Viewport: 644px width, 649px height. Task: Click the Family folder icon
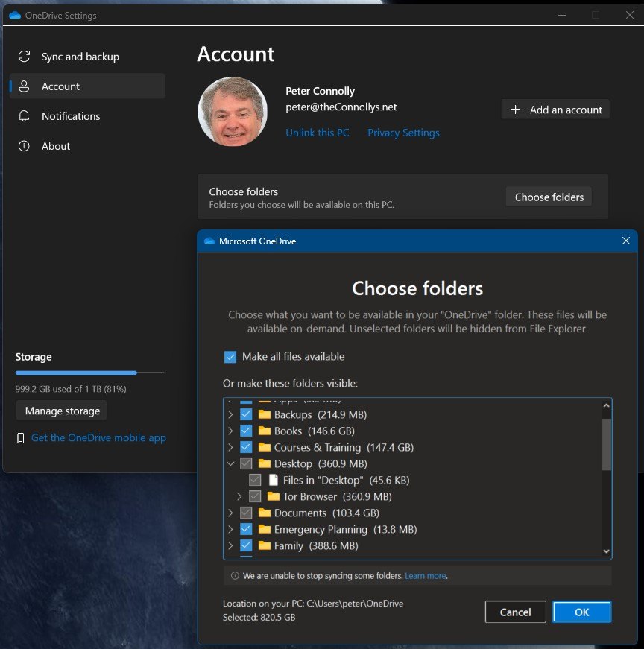click(x=264, y=545)
